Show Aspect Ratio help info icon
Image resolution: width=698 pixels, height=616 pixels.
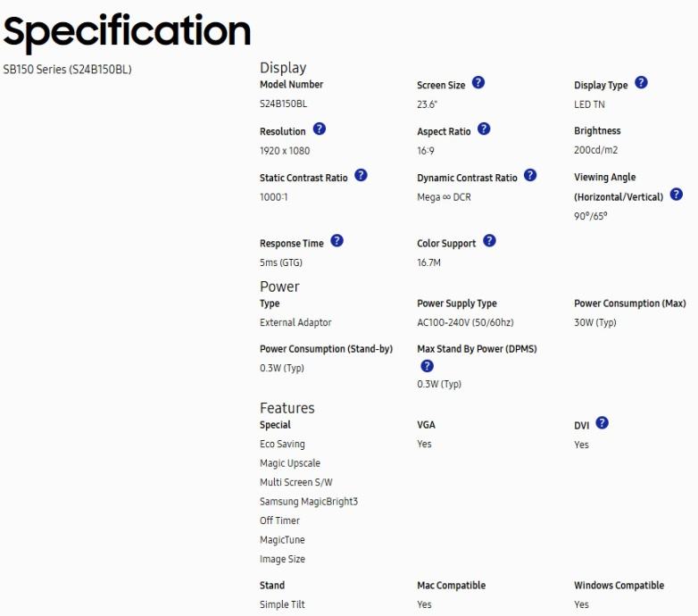click(484, 129)
